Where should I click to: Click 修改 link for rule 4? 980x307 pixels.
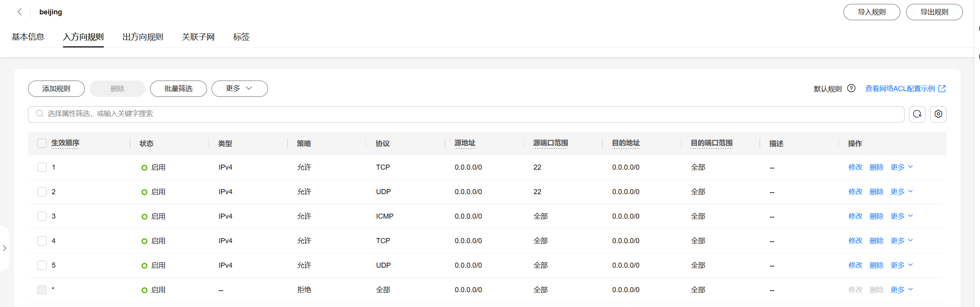(x=855, y=241)
